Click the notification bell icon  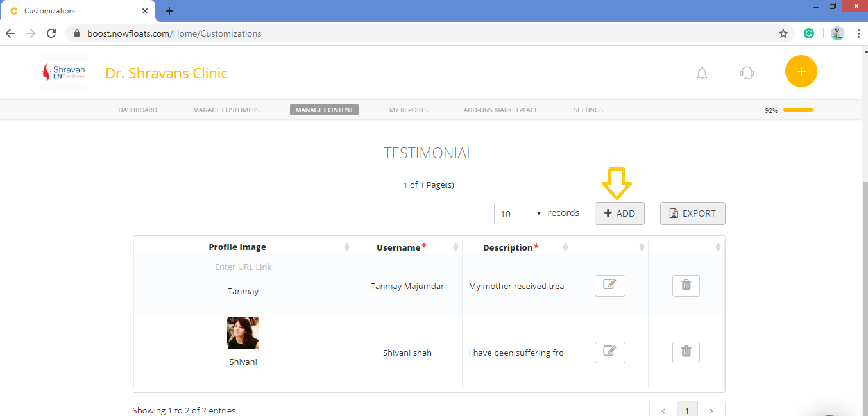click(702, 73)
